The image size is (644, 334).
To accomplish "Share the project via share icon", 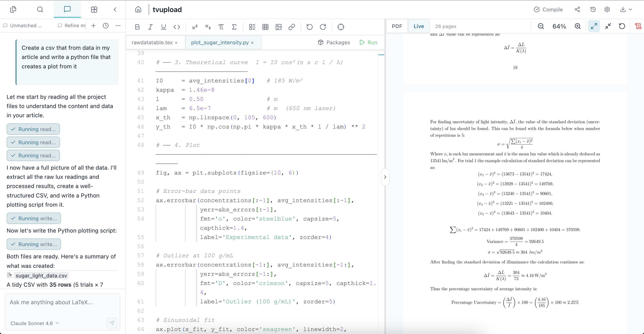I will pyautogui.click(x=577, y=9).
